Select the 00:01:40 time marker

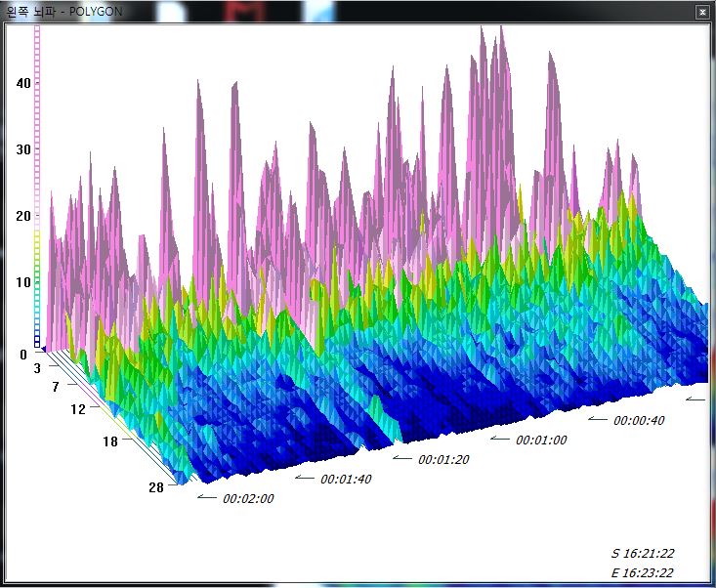coord(346,479)
